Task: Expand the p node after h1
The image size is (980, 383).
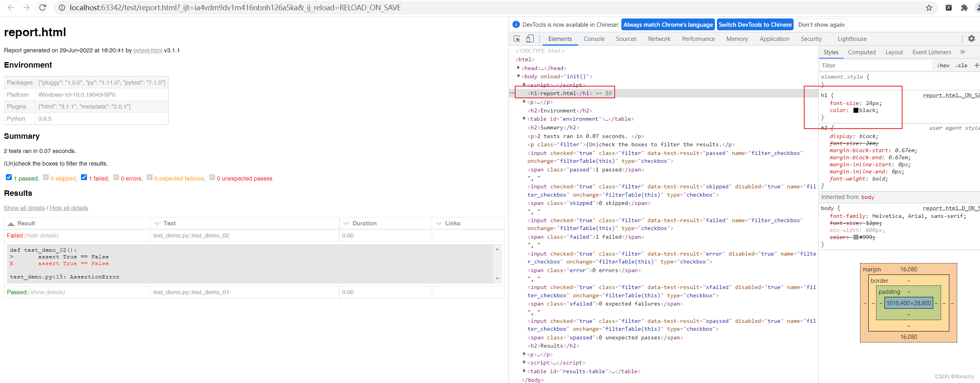Action: coord(524,101)
